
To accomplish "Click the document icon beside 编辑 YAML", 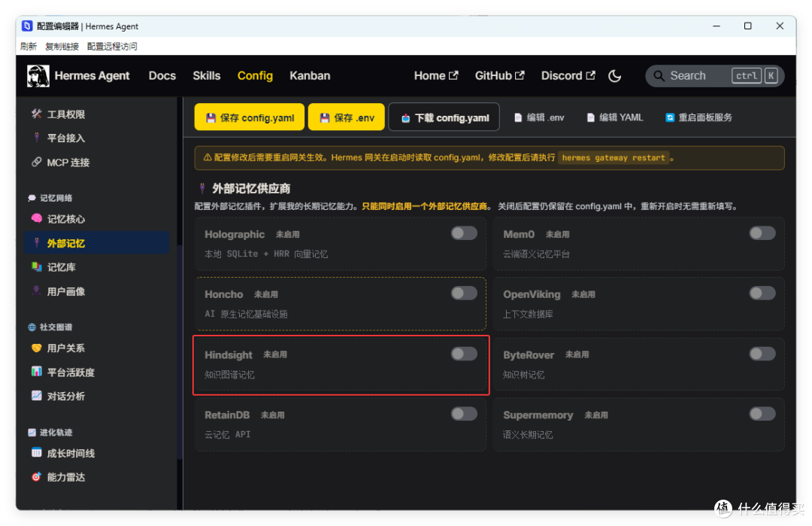I will tap(590, 117).
